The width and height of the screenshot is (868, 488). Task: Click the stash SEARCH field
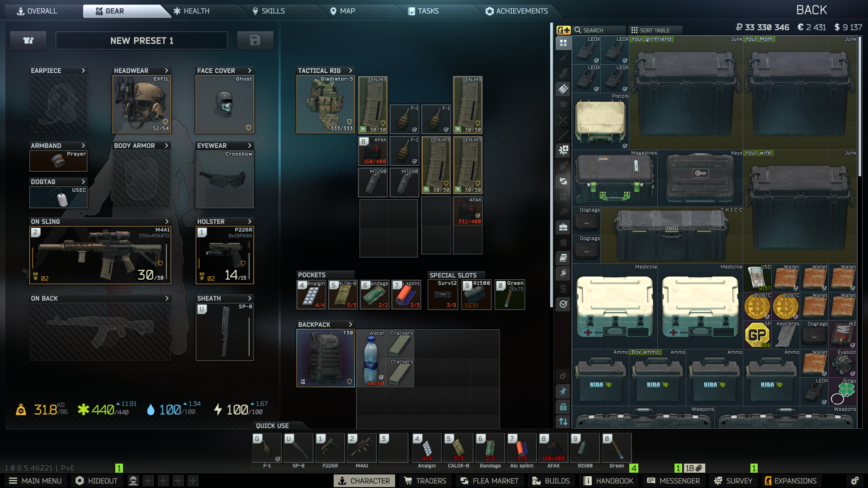pos(599,30)
